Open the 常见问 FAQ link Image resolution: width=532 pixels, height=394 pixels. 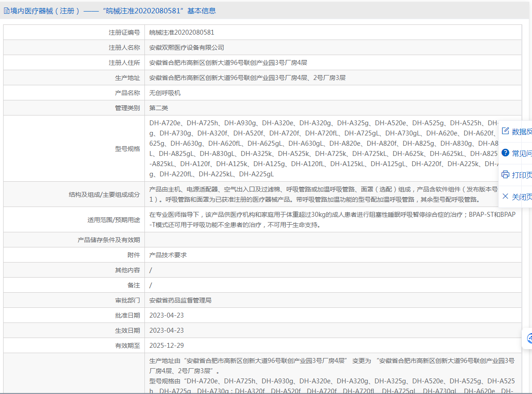(522, 153)
